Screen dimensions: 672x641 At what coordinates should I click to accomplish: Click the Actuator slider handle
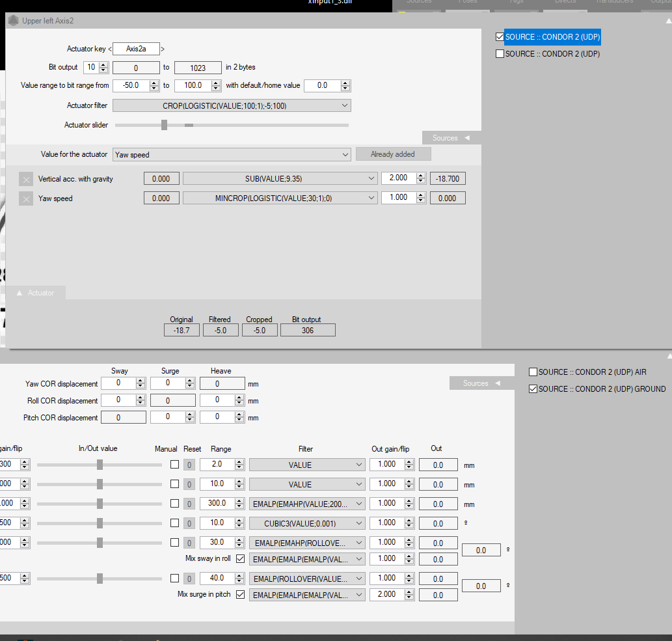[164, 125]
